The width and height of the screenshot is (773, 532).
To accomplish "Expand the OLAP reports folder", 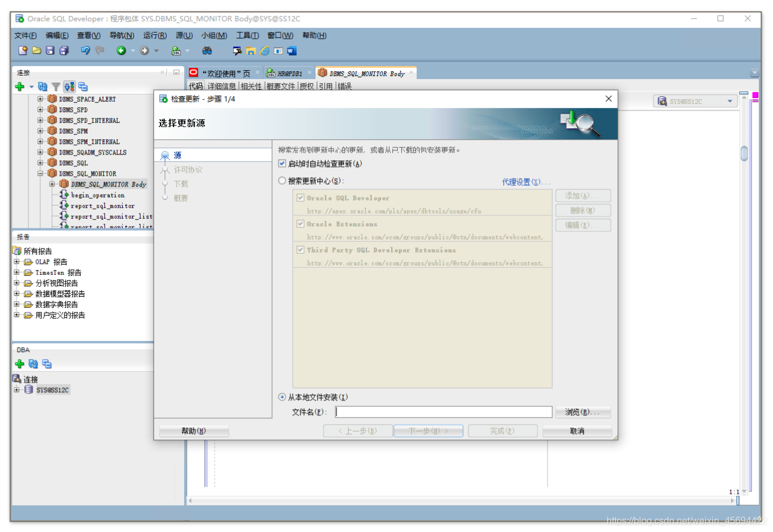I will pyautogui.click(x=17, y=262).
